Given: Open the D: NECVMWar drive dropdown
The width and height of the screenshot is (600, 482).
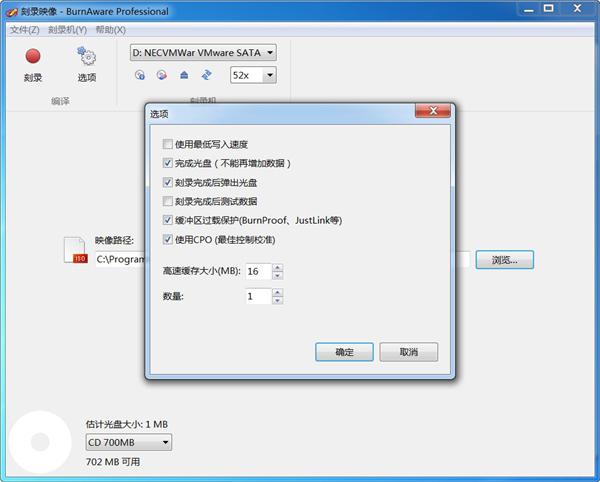Looking at the screenshot, I should [203, 53].
